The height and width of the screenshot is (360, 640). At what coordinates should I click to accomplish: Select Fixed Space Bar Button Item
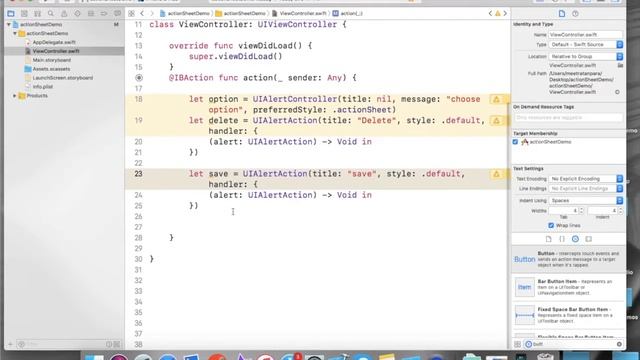coord(568,315)
